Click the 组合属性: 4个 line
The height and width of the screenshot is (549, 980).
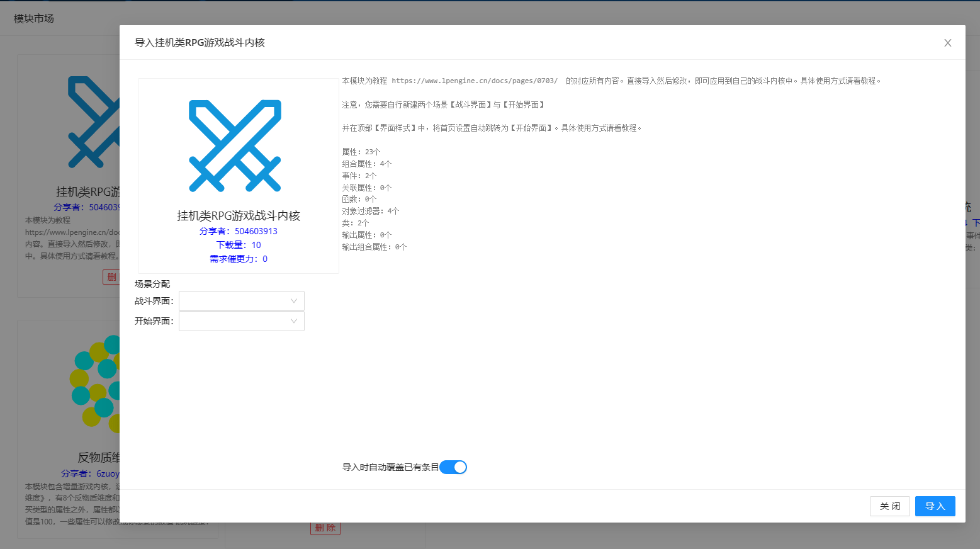click(367, 164)
